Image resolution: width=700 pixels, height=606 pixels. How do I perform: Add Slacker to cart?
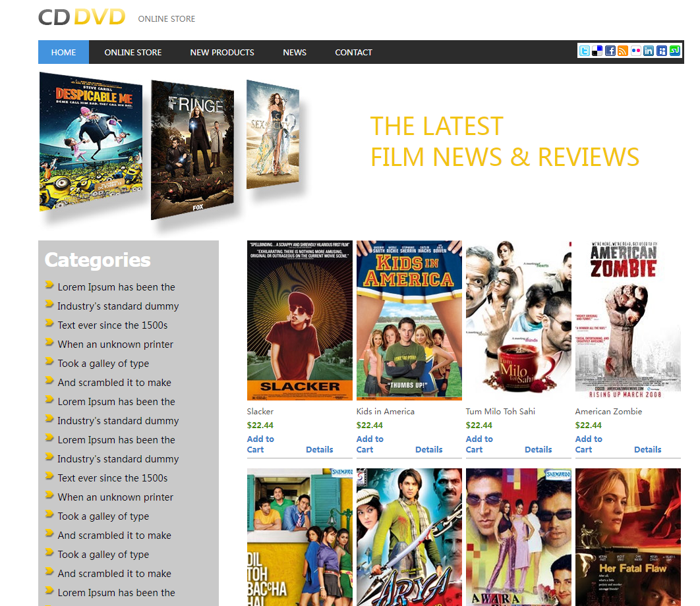click(260, 444)
